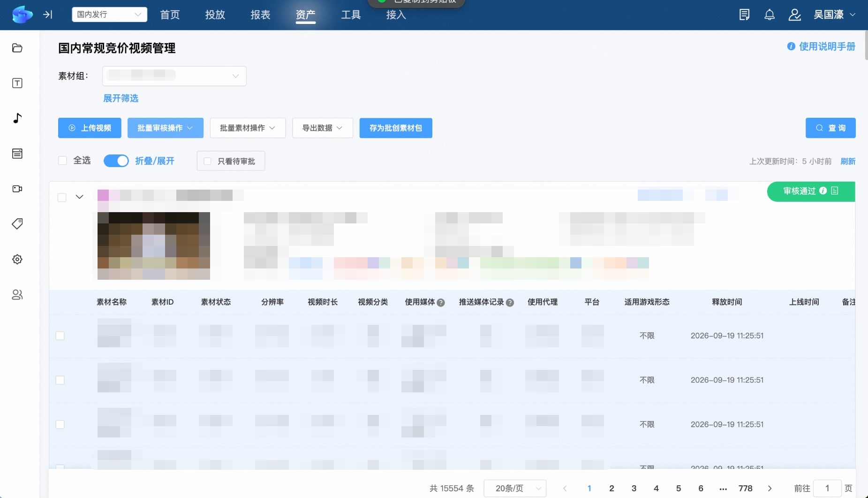Click help icon beside 推送媒体记录 column
The width and height of the screenshot is (868, 498).
pos(510,303)
